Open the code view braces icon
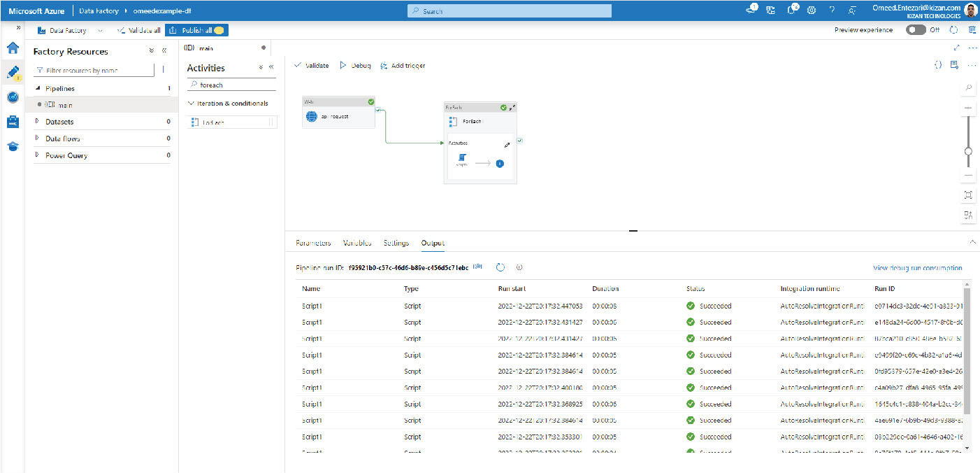The height and width of the screenshot is (473, 980). click(x=938, y=65)
